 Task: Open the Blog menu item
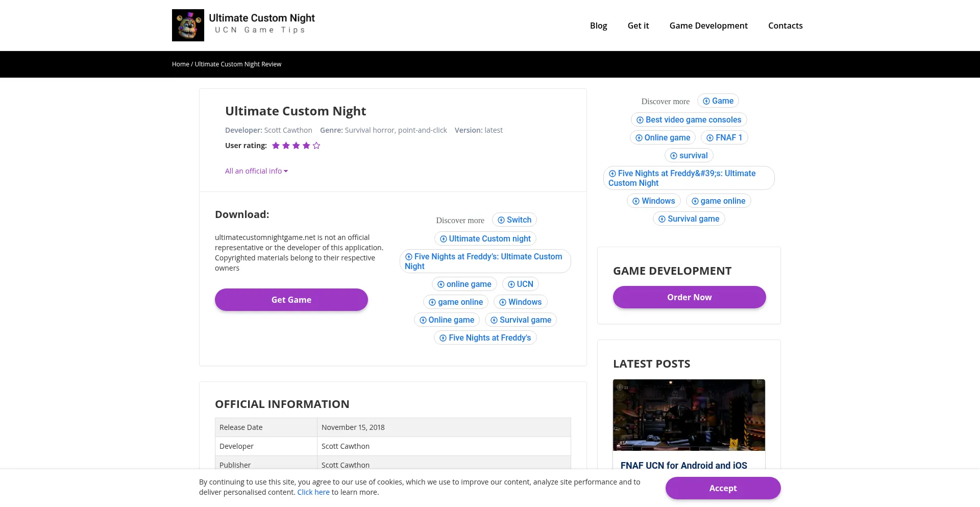(598, 26)
